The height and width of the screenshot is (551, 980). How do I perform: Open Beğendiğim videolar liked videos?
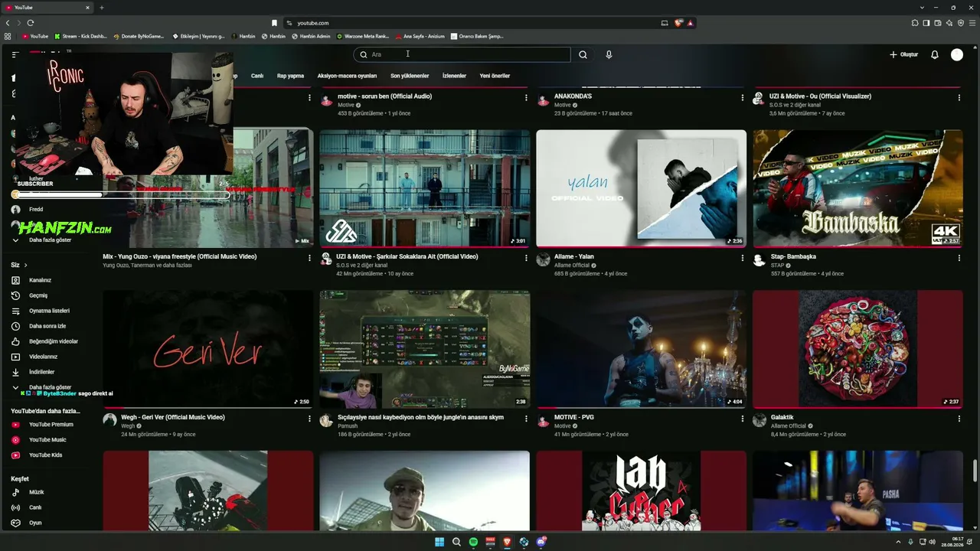click(51, 341)
